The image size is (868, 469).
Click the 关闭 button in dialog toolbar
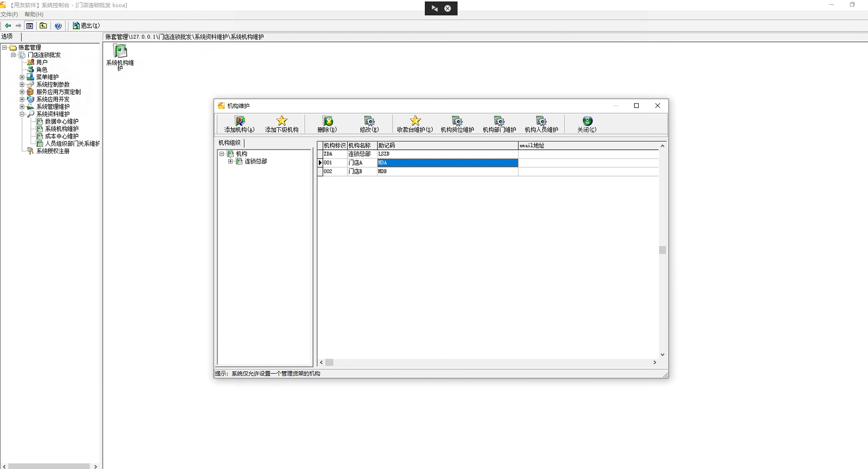pos(587,124)
